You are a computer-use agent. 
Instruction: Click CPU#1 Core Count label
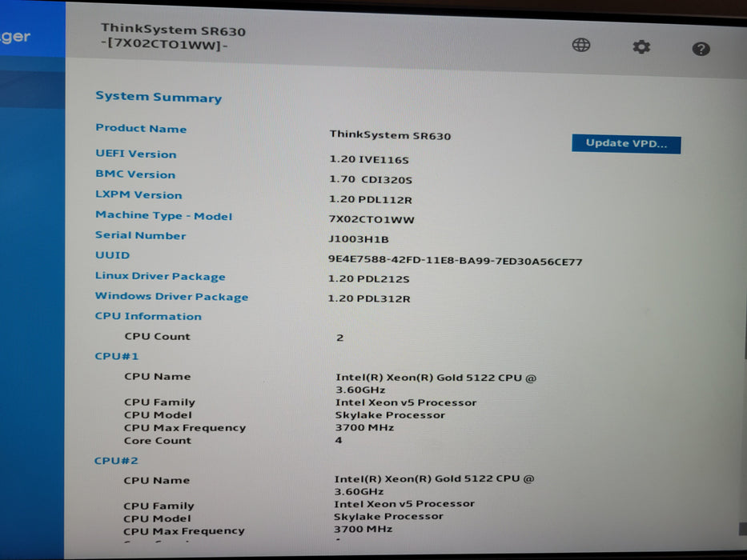158,441
